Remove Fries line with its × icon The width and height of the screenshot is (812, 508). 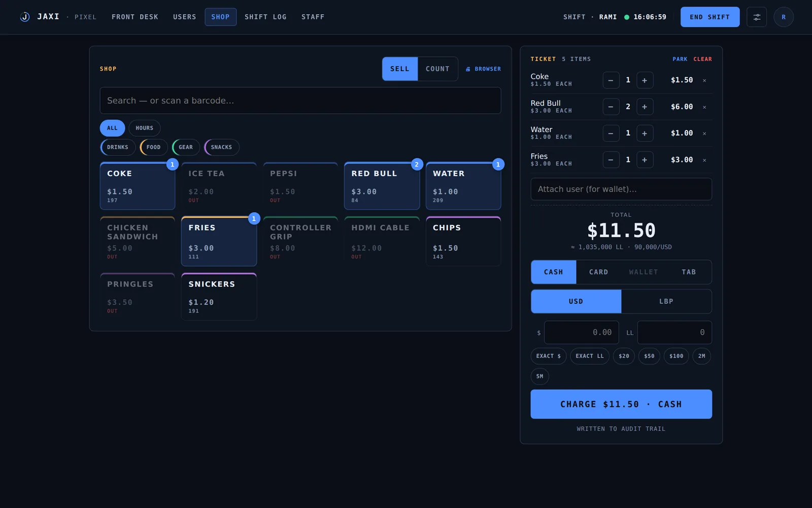[x=704, y=160]
